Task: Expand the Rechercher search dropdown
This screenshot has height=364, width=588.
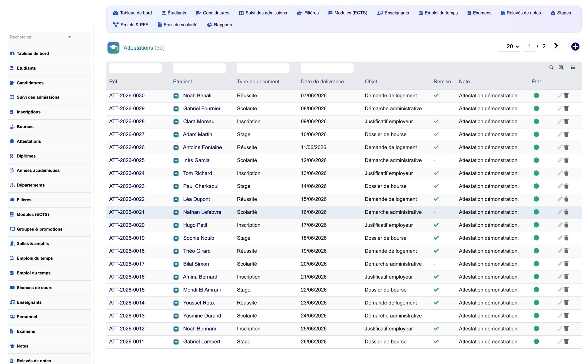Action: 69,37
